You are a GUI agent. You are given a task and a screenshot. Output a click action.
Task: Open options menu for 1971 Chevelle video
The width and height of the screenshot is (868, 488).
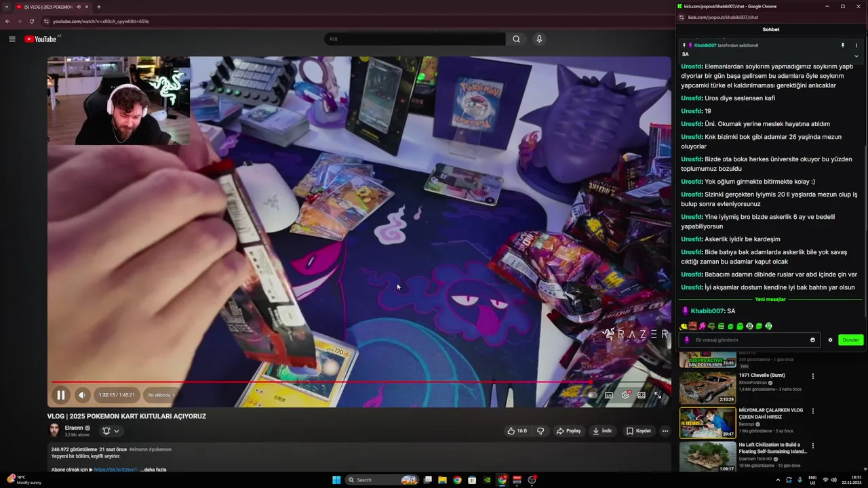click(813, 376)
